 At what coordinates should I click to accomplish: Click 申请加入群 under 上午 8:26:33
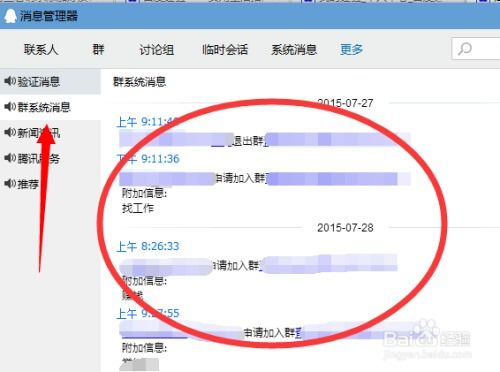click(236, 266)
